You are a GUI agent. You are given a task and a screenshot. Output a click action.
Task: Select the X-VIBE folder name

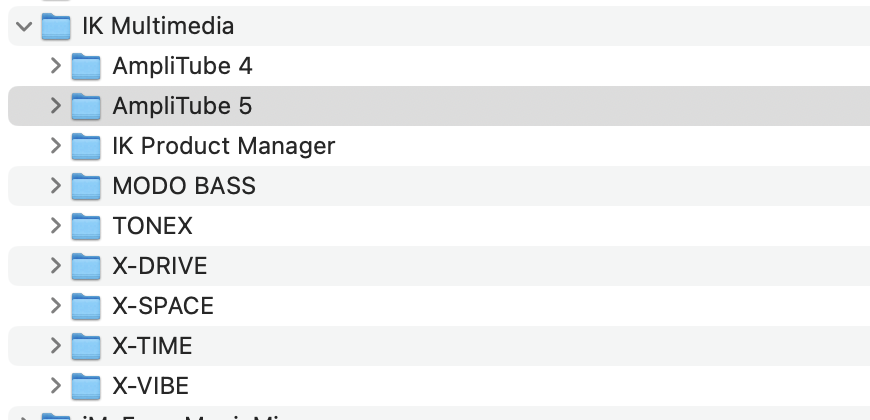(x=150, y=386)
